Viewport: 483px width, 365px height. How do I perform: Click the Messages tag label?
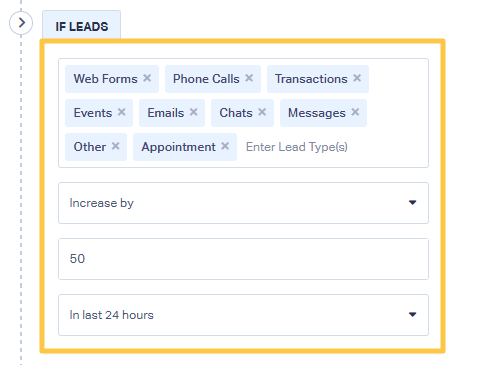pyautogui.click(x=317, y=113)
